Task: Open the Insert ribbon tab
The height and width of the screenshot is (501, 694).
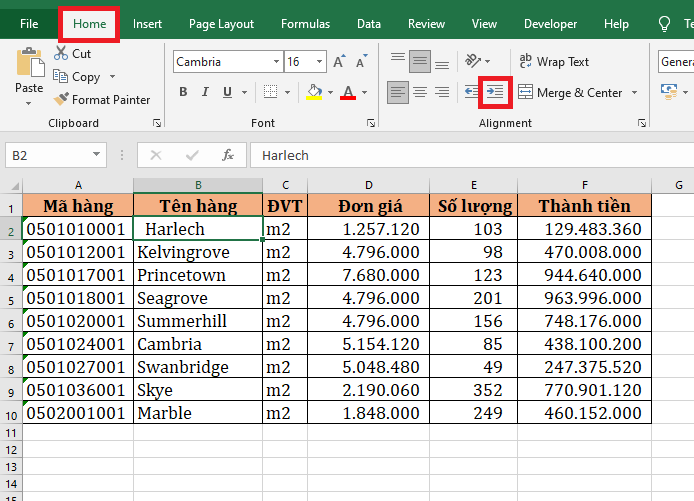Action: click(147, 24)
